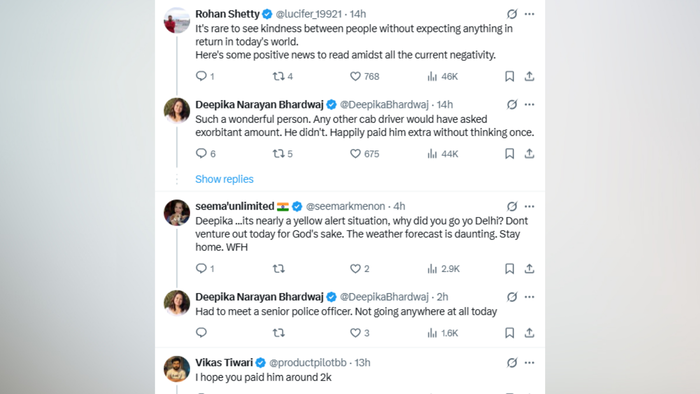Image resolution: width=700 pixels, height=394 pixels.
Task: Bookmark Deepika's tweet about the cab driver
Action: (509, 153)
